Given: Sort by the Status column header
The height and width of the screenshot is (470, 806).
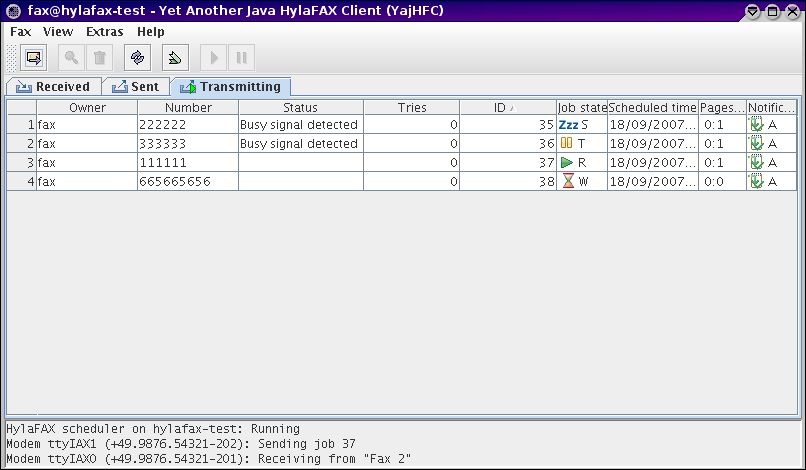Looking at the screenshot, I should 301,107.
